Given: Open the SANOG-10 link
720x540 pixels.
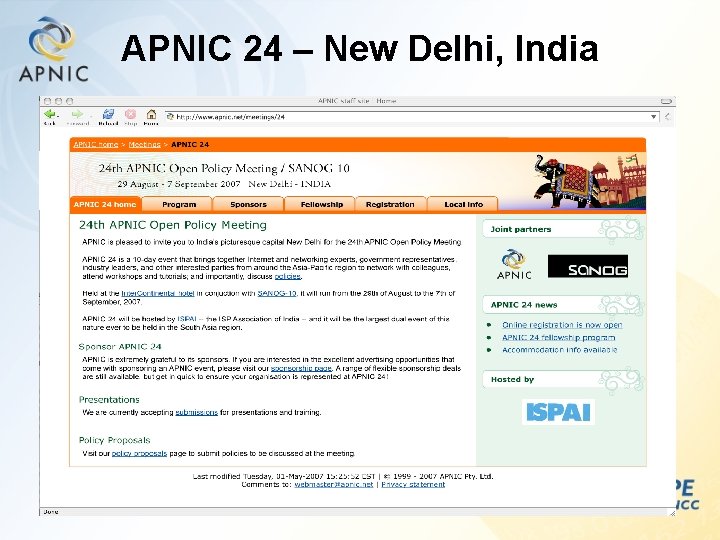Looking at the screenshot, I should click(x=277, y=293).
